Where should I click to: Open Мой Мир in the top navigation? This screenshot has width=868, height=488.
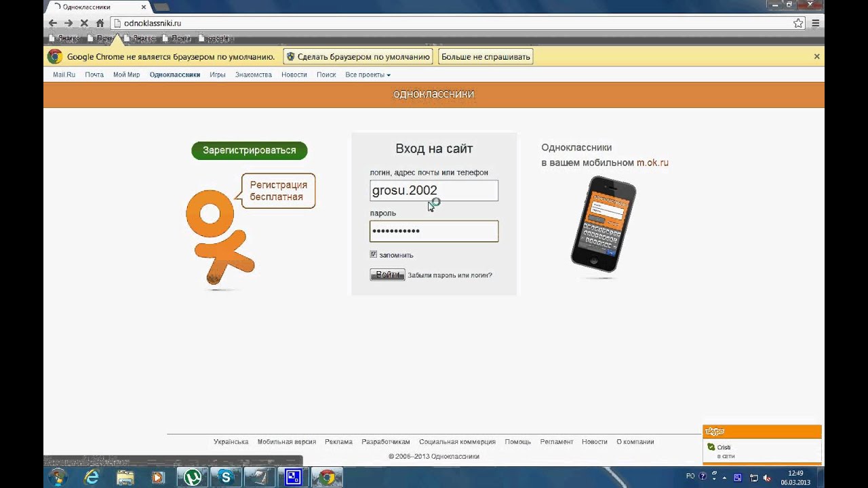126,75
